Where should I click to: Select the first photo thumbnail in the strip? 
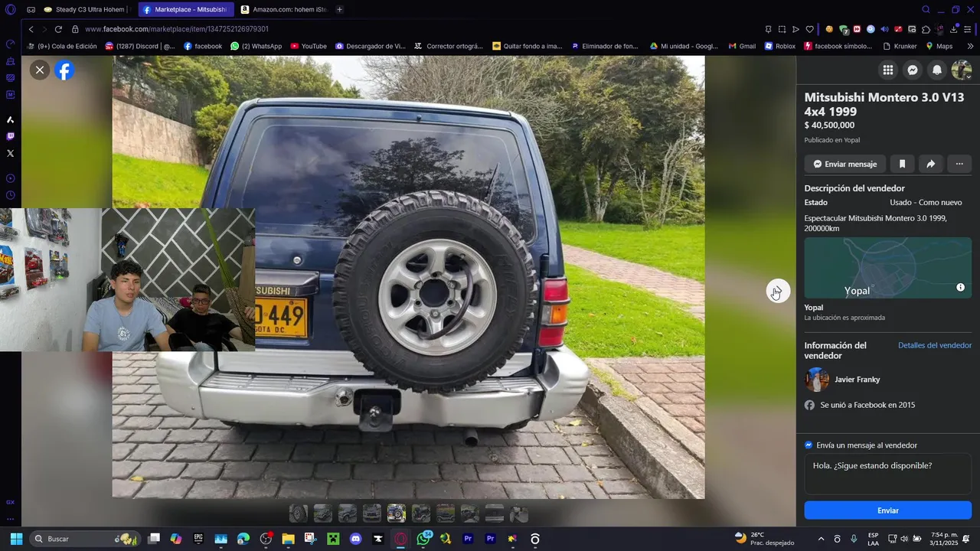coord(298,514)
